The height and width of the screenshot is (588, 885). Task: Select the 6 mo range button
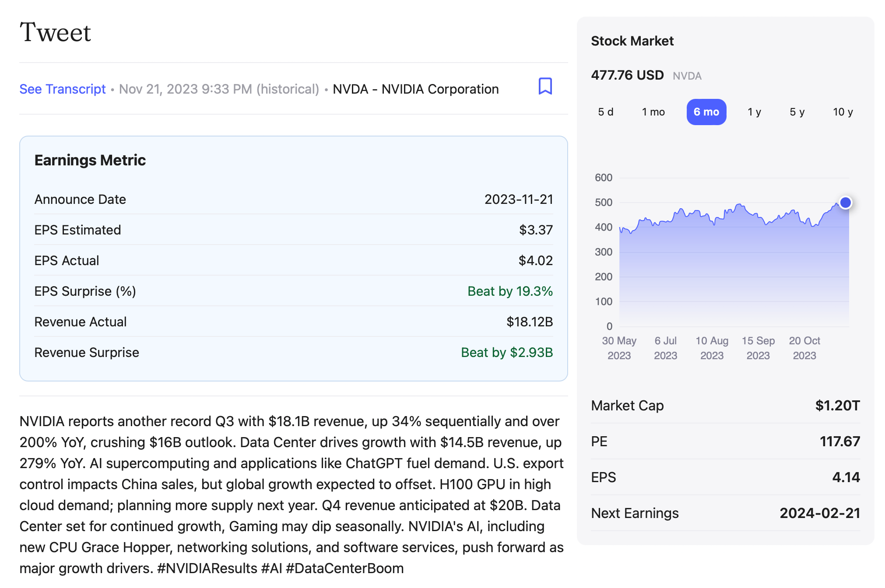point(706,112)
